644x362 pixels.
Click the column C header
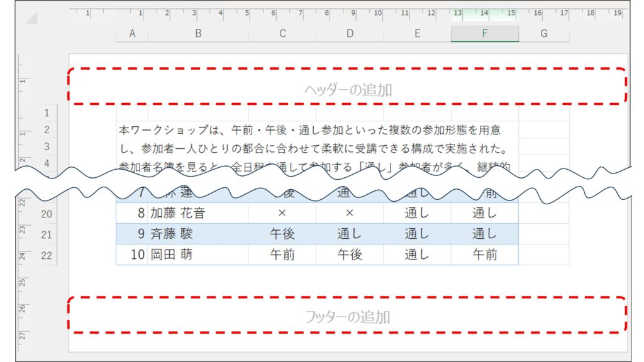pyautogui.click(x=282, y=34)
